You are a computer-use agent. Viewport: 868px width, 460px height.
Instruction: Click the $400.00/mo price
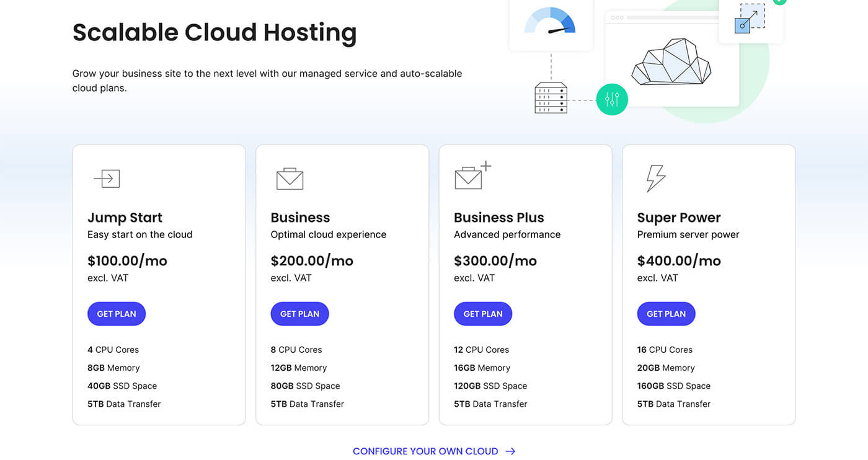[679, 261]
